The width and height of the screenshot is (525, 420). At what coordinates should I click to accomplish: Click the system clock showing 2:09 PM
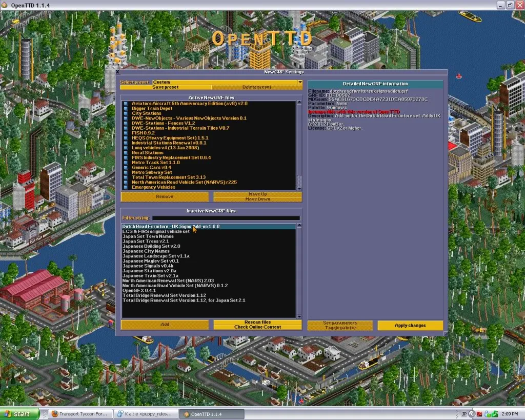(x=510, y=414)
